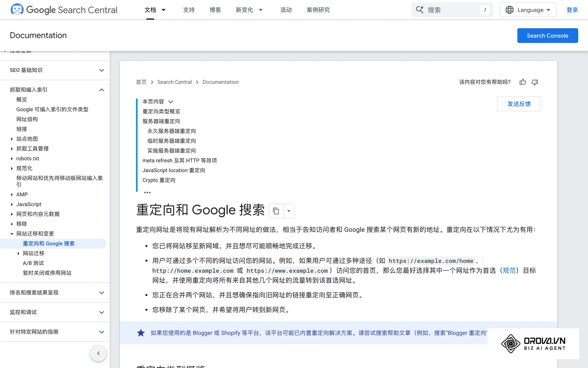Viewport: 588px width, 368px height.
Task: Expand the robots.txt tree item
Action: tap(12, 159)
